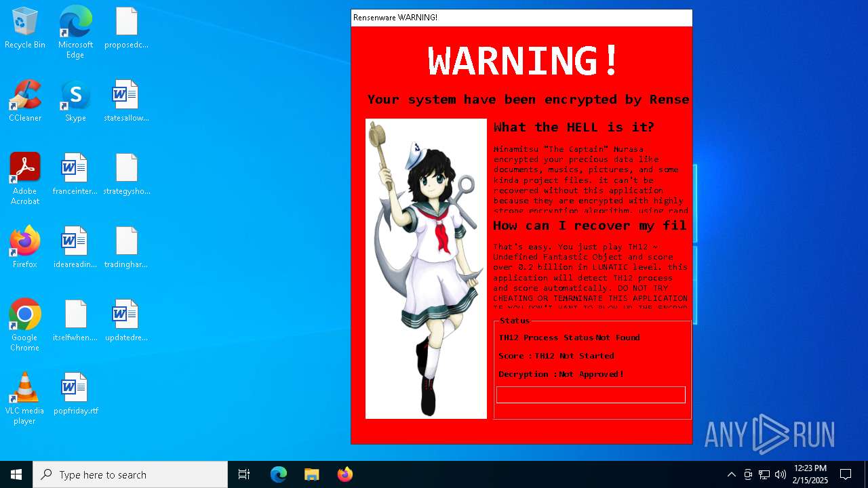Open the Recycle Bin desktop icon

tap(25, 28)
